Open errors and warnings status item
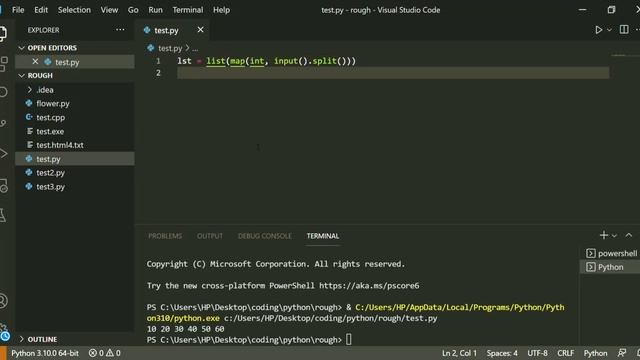 [x=104, y=353]
